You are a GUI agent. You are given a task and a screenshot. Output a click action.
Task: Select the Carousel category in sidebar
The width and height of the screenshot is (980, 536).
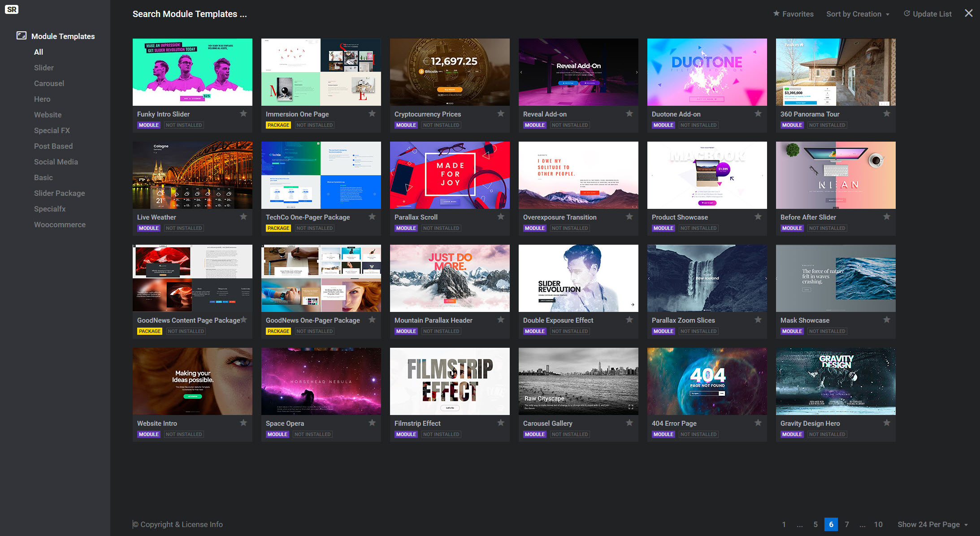coord(49,83)
